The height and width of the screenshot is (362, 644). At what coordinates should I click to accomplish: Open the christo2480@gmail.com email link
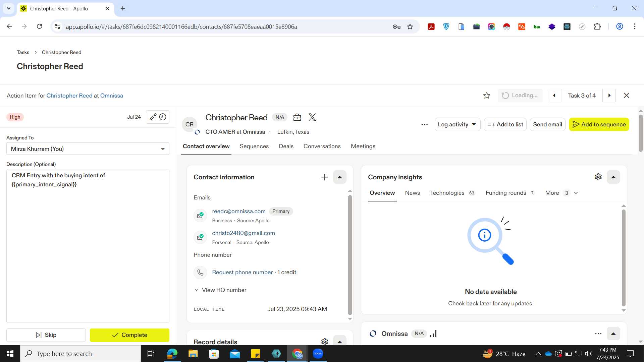click(x=243, y=233)
